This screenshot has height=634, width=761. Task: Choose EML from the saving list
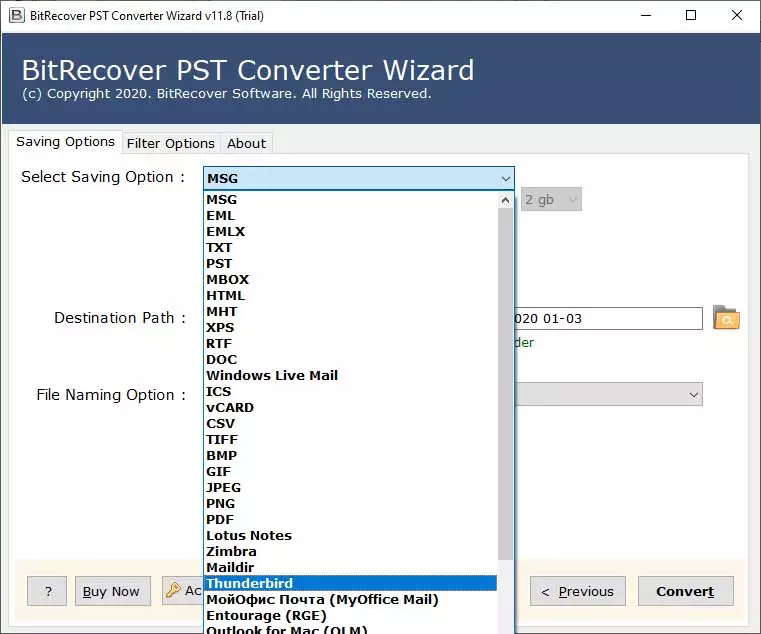point(350,216)
